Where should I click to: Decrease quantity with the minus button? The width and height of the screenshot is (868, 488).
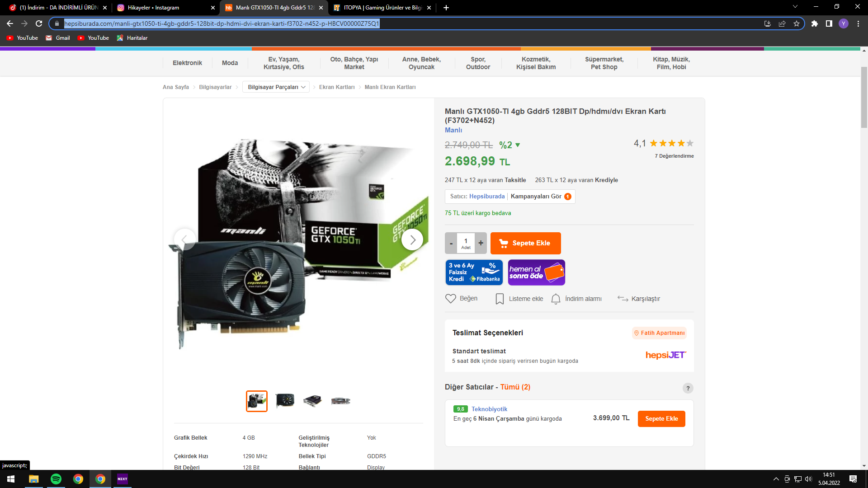[x=451, y=243]
